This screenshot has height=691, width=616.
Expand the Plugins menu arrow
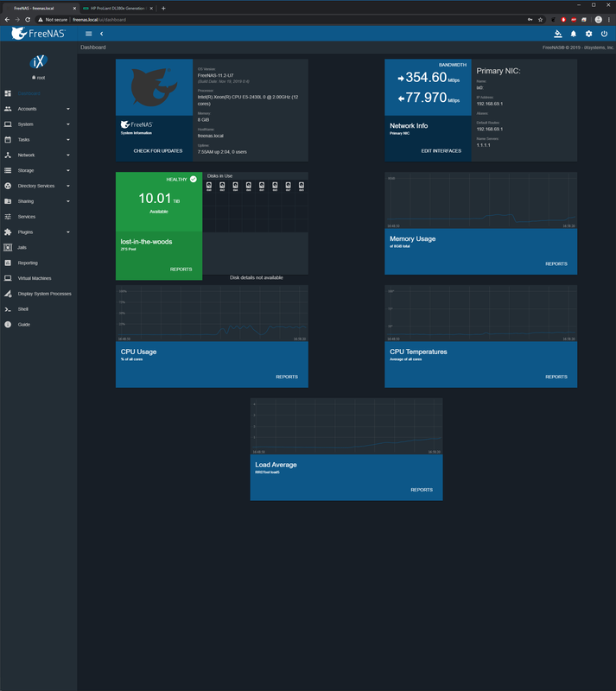click(68, 232)
